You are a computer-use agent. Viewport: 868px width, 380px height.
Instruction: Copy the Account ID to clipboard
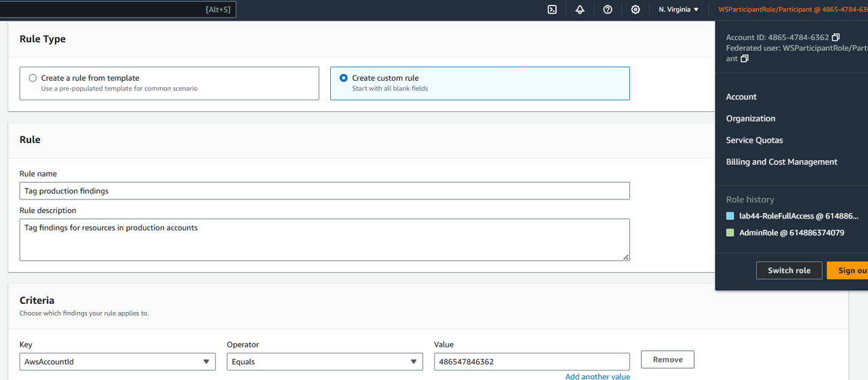click(835, 37)
